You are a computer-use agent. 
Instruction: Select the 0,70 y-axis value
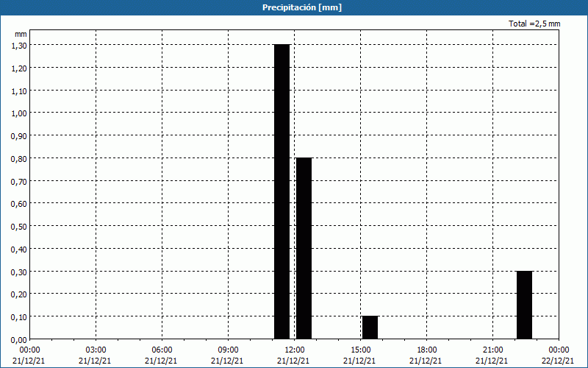tap(19, 181)
